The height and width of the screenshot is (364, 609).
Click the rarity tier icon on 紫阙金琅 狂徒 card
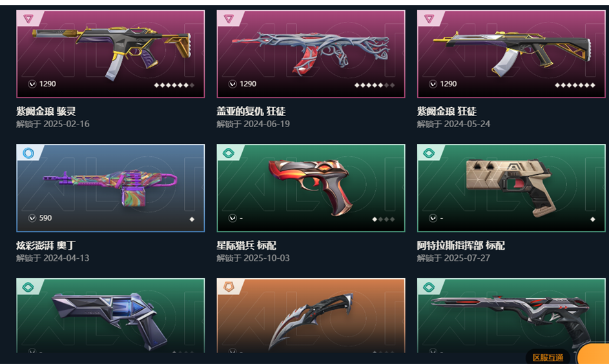pyautogui.click(x=429, y=18)
